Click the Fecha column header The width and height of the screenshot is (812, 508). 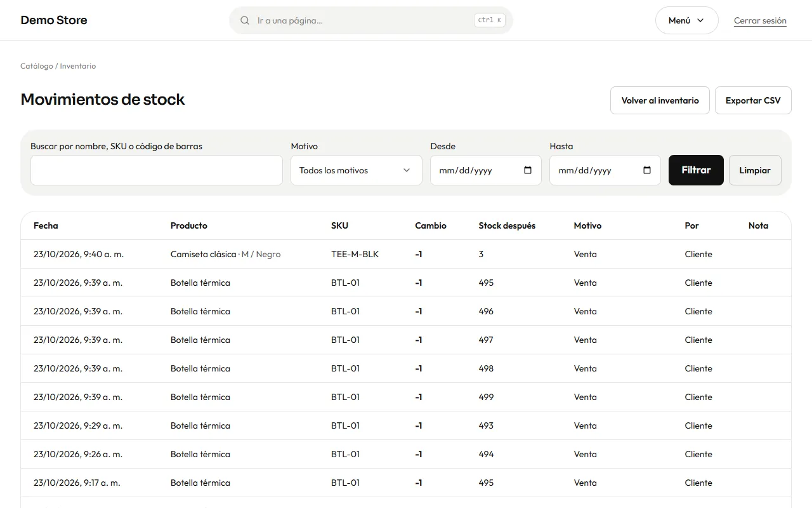coord(46,225)
